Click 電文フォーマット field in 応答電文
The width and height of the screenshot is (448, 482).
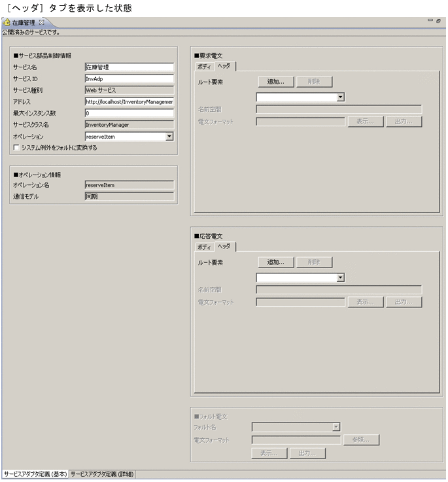click(300, 302)
